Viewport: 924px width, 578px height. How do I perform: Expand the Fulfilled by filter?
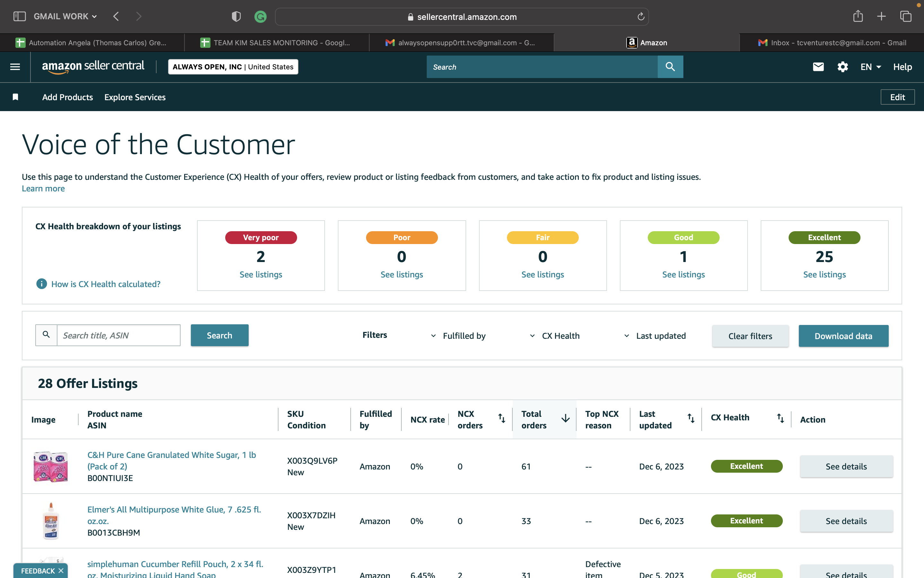(458, 336)
